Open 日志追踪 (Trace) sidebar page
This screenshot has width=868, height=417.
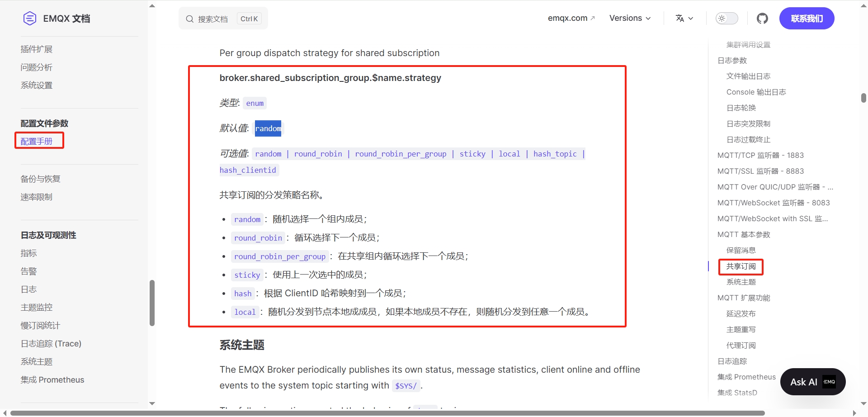(x=51, y=344)
